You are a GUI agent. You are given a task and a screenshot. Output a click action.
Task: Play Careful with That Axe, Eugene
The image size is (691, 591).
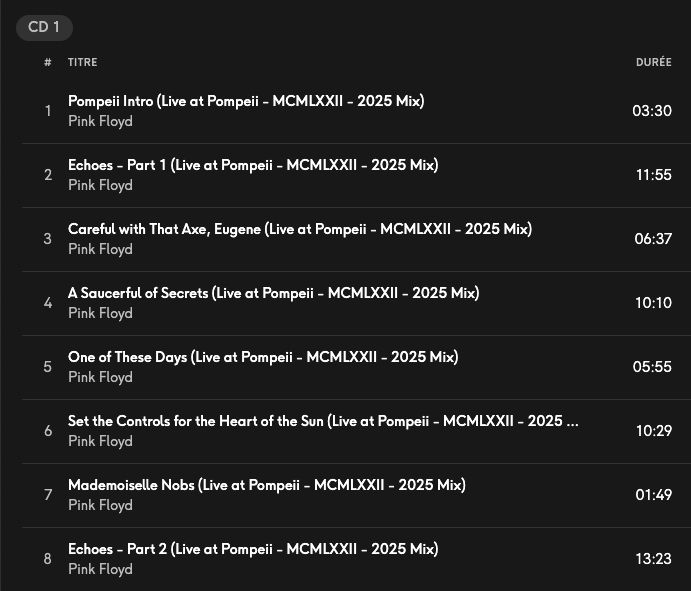[x=299, y=229]
